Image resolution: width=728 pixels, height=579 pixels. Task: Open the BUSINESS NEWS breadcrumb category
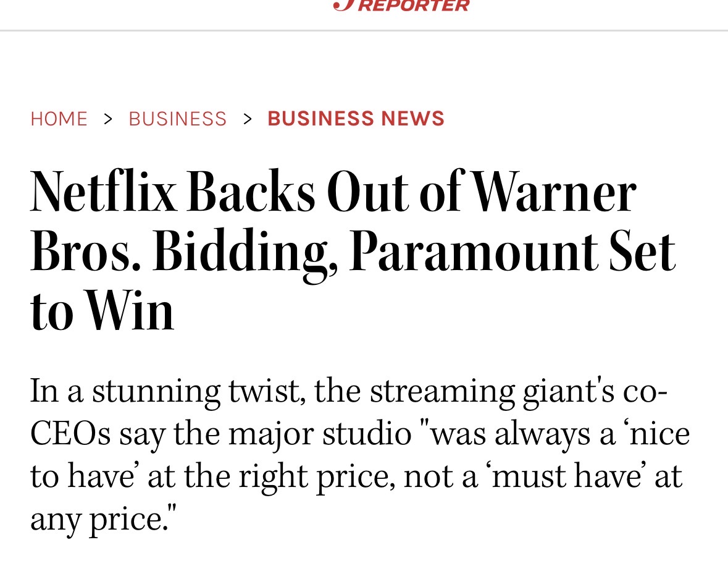pyautogui.click(x=356, y=119)
